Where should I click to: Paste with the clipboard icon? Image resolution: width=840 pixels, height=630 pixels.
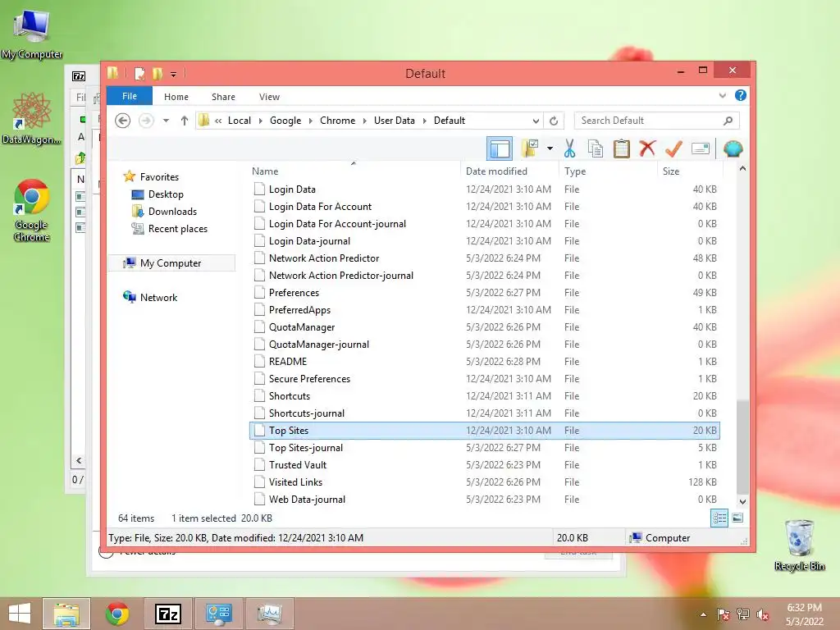click(x=622, y=148)
